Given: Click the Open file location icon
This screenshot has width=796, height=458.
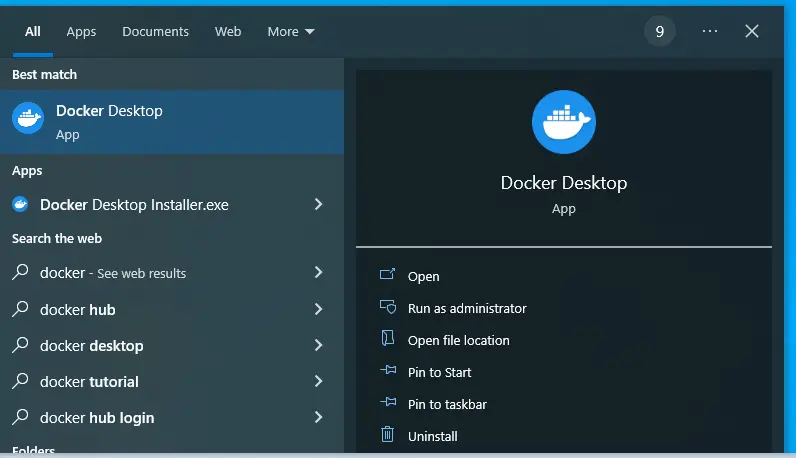Looking at the screenshot, I should 388,338.
